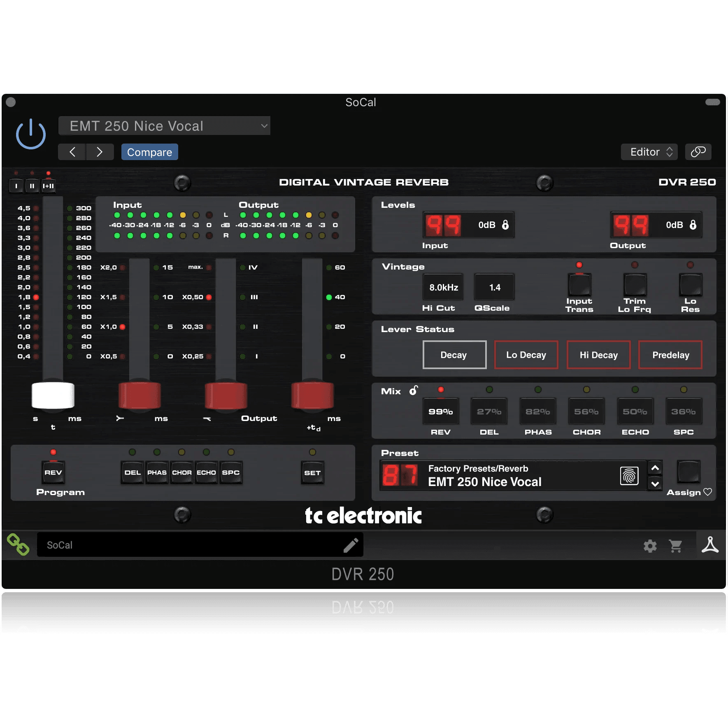Toggle Trim Lo Frq in the Vintage section
Screen dimensions: 728x728
635,287
